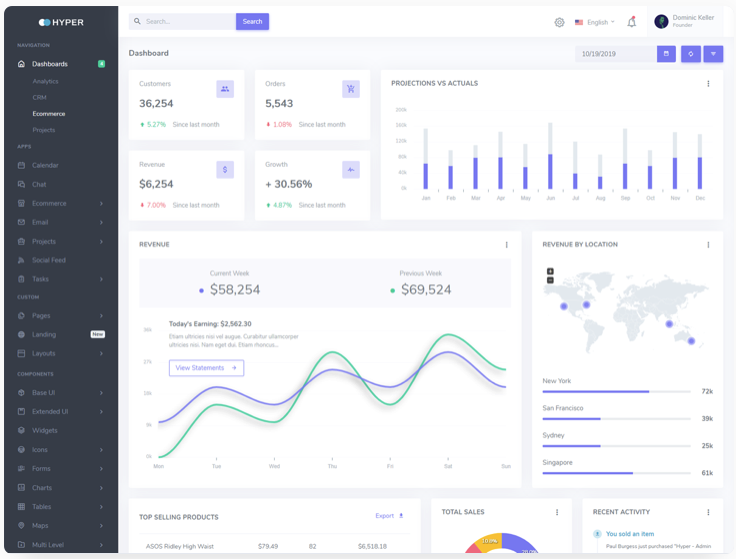Screen dimensions: 736x559
Task: Focus the Search input field
Action: click(x=182, y=22)
